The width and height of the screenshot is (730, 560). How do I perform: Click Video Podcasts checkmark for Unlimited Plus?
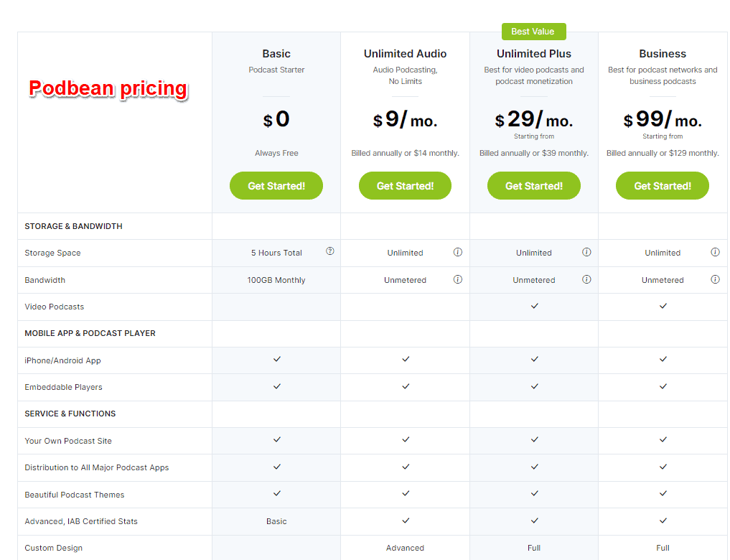[533, 305]
